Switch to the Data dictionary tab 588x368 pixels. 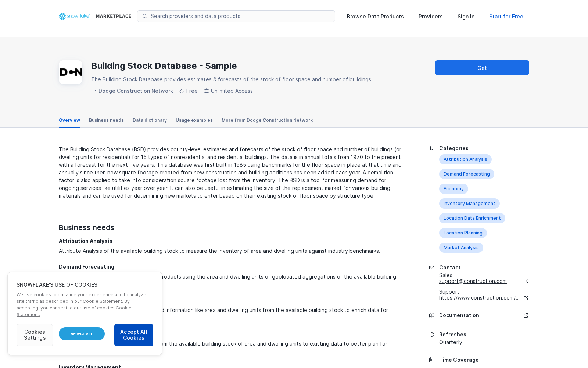click(150, 120)
